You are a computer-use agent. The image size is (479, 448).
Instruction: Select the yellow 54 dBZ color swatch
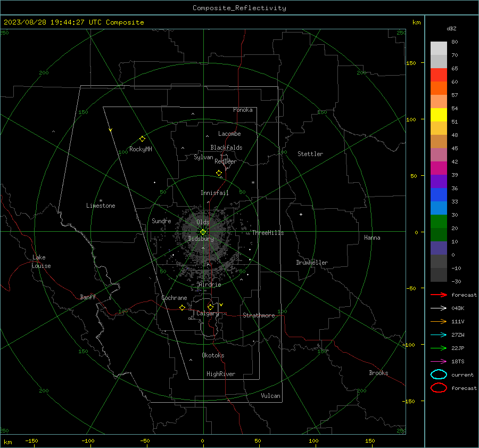click(x=439, y=115)
